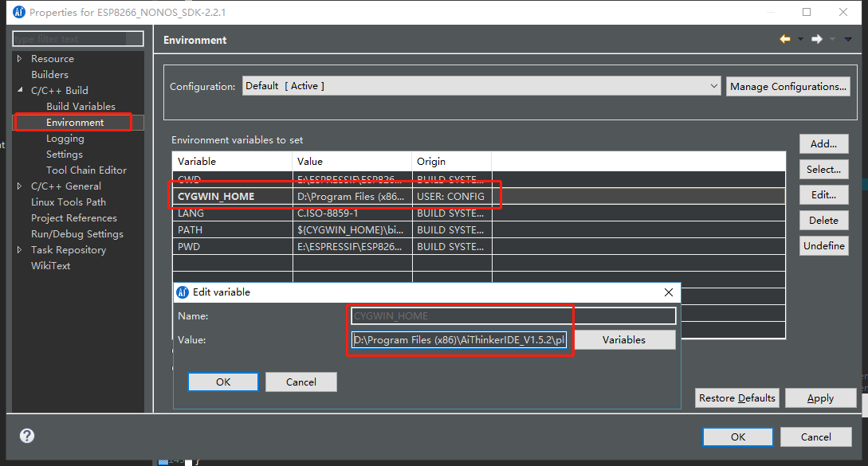The image size is (868, 466).
Task: Select the CYGWIN_HOME variable row
Action: (x=478, y=197)
